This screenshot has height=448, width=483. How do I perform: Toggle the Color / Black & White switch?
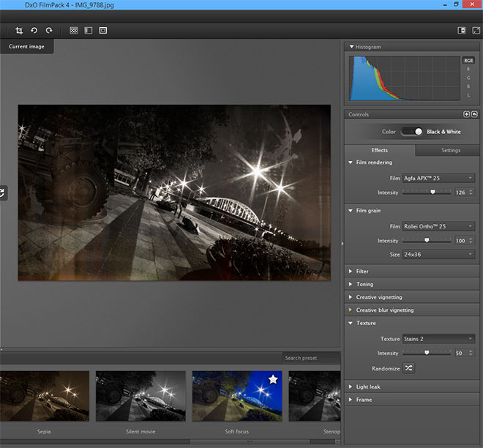[412, 132]
